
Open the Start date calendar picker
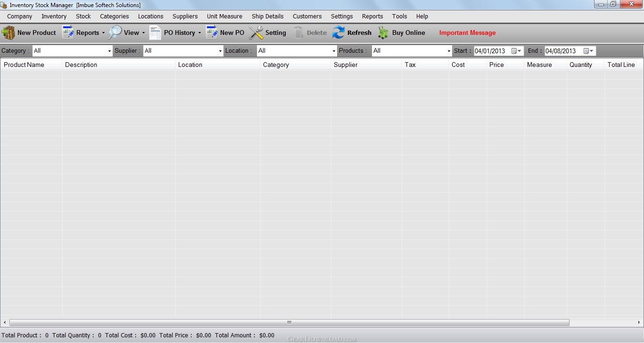pyautogui.click(x=516, y=51)
